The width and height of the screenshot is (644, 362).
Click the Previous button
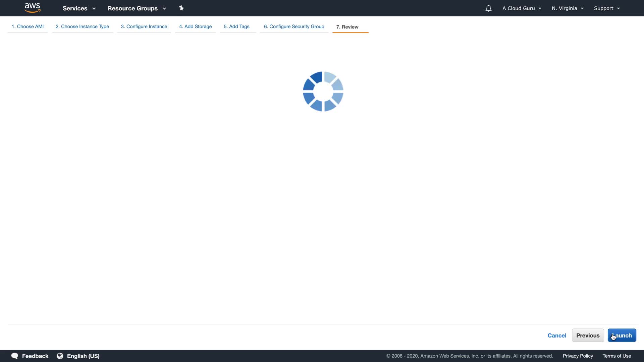point(588,336)
